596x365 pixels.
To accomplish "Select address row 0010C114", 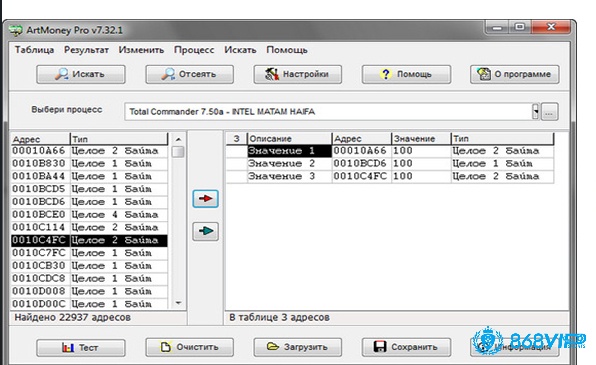I will (89, 227).
